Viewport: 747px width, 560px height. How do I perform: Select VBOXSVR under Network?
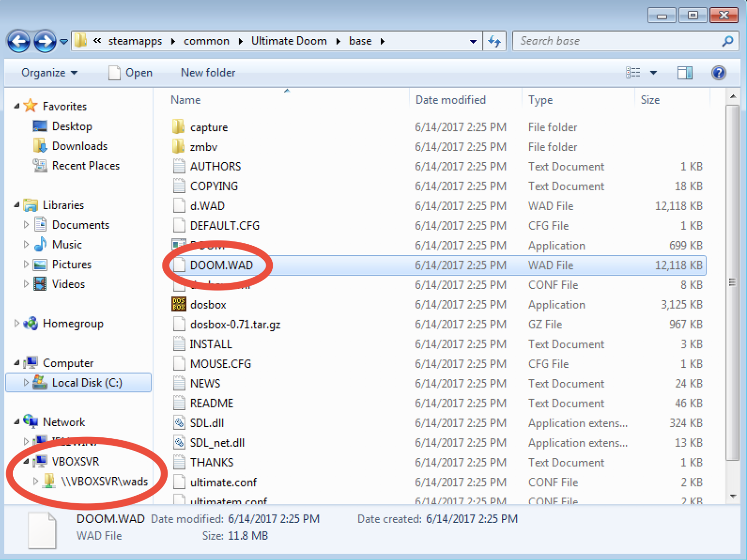point(75,461)
